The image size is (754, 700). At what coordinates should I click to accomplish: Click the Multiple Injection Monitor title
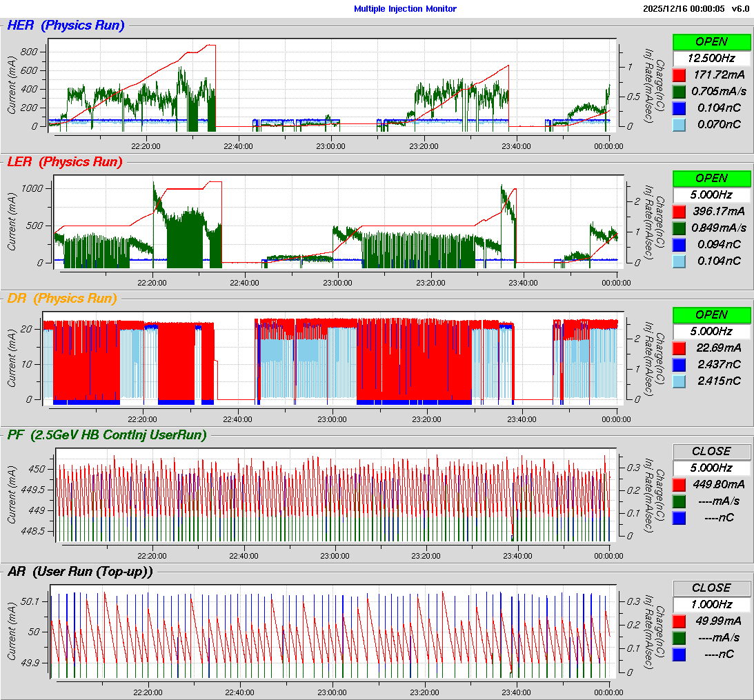click(405, 9)
